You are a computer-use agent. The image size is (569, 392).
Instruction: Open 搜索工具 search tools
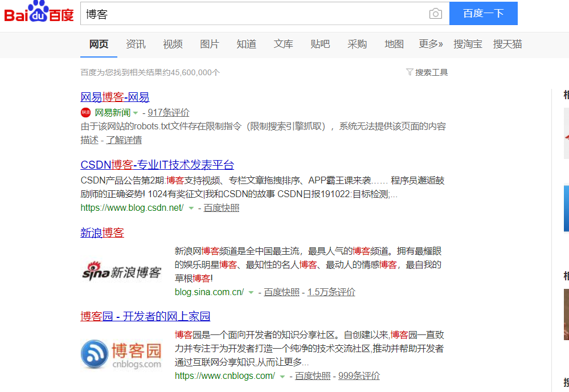point(427,72)
